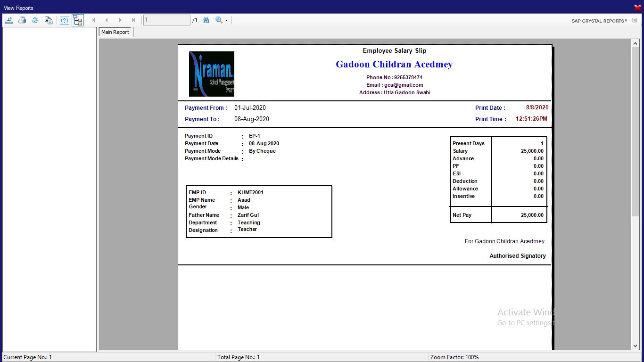Click the Export Report icon

pos(9,20)
